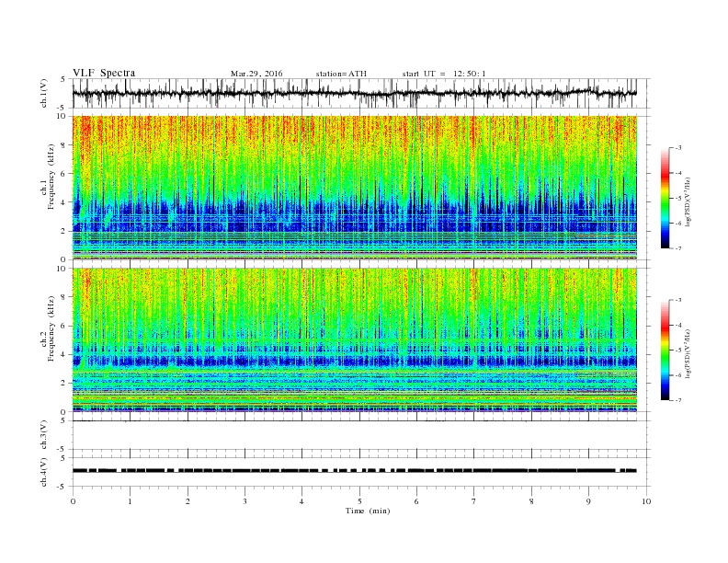The width and height of the screenshot is (728, 563).
Task: Click the "VLF Spectra" plot title
Action: [104, 73]
